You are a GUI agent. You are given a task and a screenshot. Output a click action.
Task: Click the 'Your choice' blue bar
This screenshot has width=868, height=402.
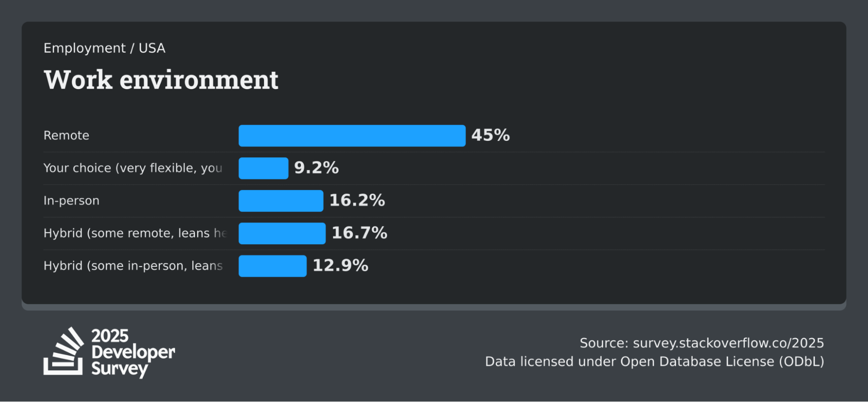[263, 168]
